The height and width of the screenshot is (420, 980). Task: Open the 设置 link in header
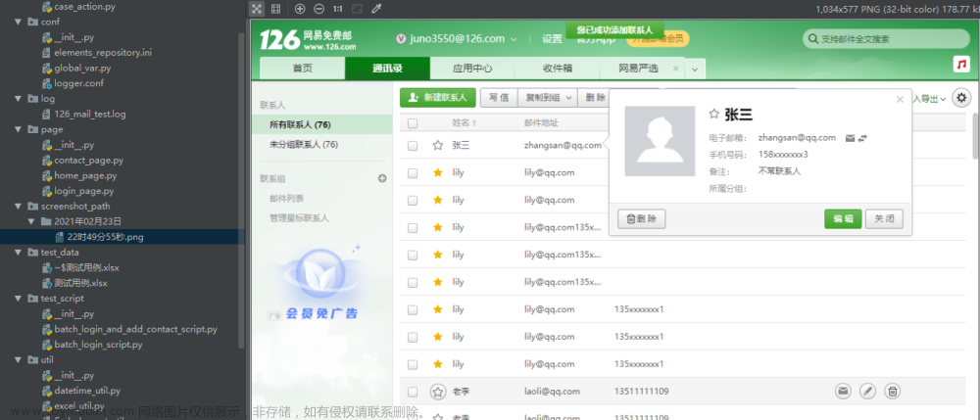[552, 39]
